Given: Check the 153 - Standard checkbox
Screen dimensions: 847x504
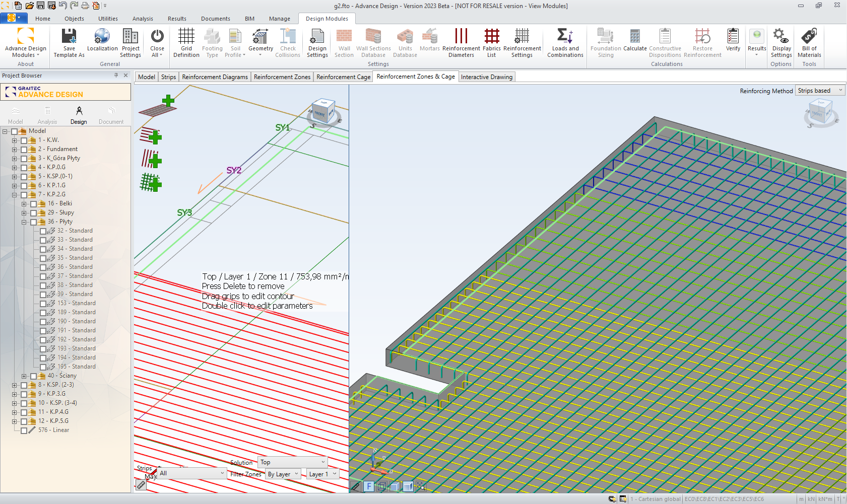Looking at the screenshot, I should click(43, 304).
